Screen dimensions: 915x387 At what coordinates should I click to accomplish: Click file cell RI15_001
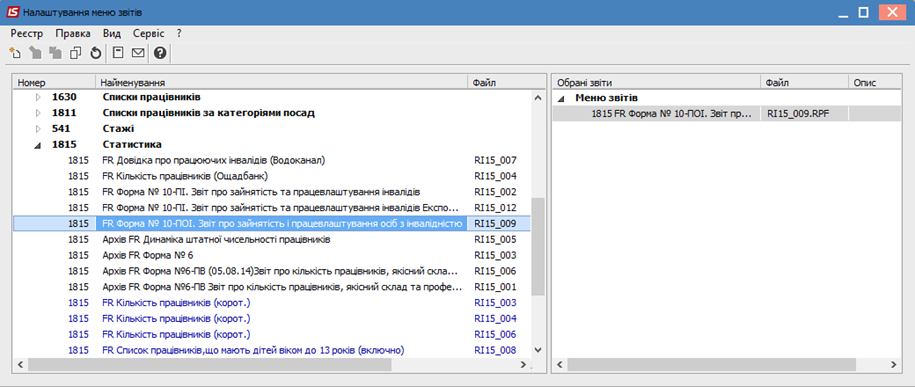click(x=496, y=287)
